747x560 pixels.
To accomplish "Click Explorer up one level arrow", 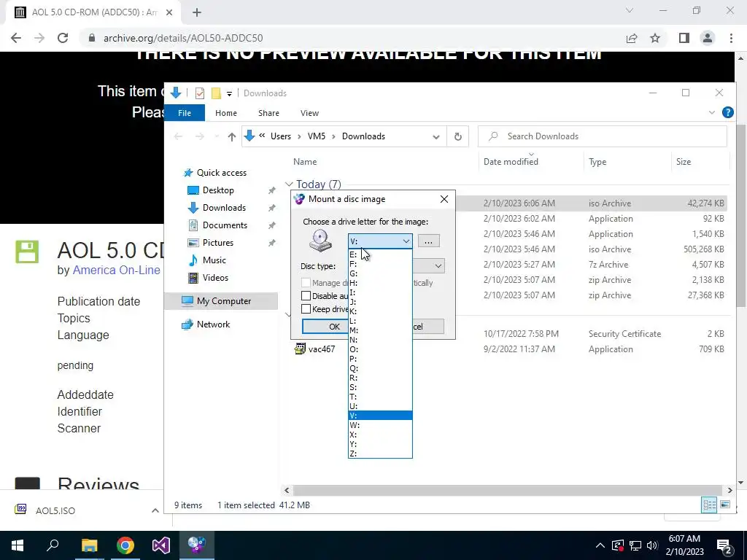I will pyautogui.click(x=231, y=136).
